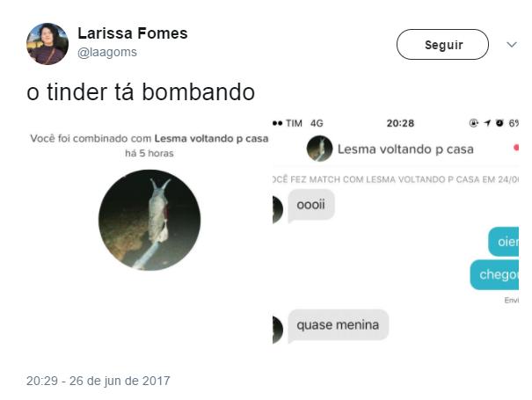This screenshot has height=400, width=532.
Task: Tap sender avatar beside oooii message
Action: [x=278, y=209]
